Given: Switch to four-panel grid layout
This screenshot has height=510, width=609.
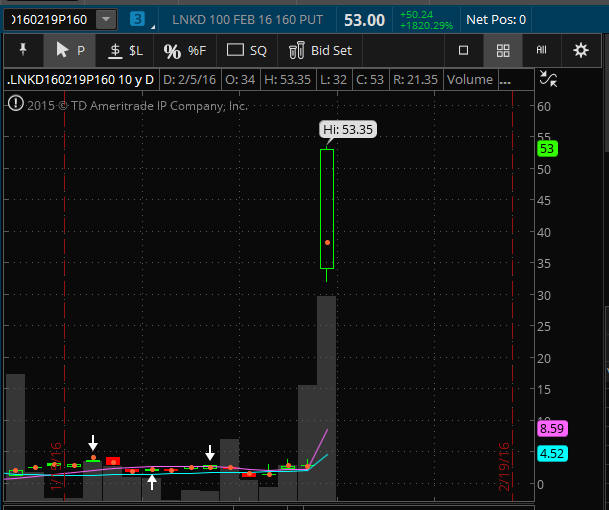Looking at the screenshot, I should coord(503,50).
